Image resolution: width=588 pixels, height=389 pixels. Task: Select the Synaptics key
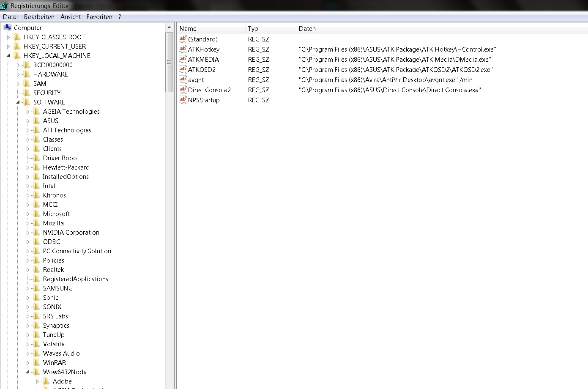click(x=56, y=325)
